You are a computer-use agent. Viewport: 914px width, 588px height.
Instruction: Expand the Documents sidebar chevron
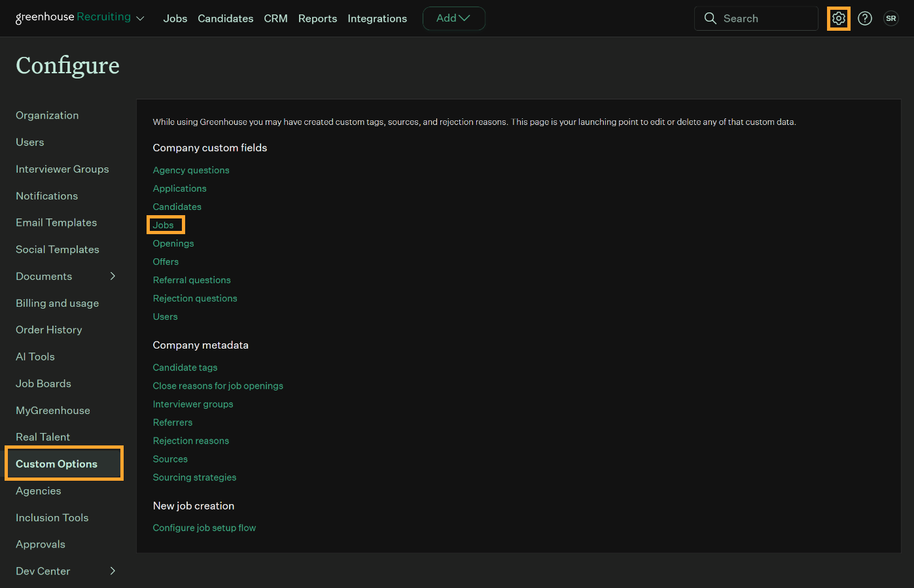(x=113, y=276)
